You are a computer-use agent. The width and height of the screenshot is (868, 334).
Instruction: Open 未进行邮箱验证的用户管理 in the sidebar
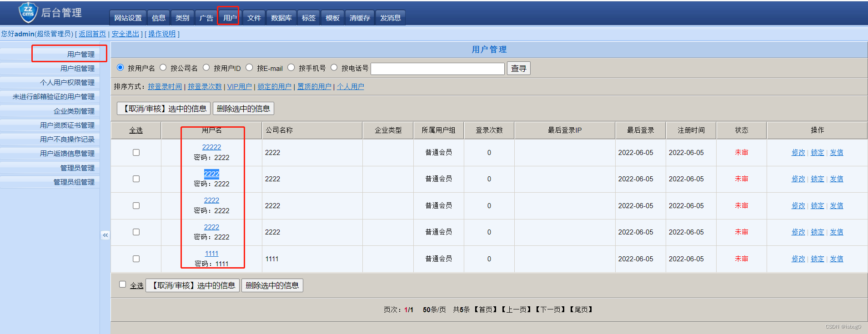coord(54,96)
